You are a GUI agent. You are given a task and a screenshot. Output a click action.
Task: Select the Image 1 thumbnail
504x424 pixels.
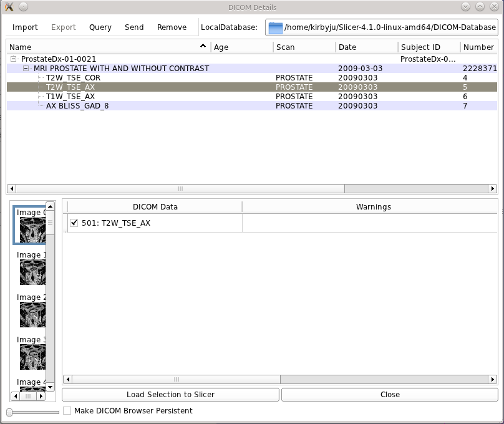(31, 268)
